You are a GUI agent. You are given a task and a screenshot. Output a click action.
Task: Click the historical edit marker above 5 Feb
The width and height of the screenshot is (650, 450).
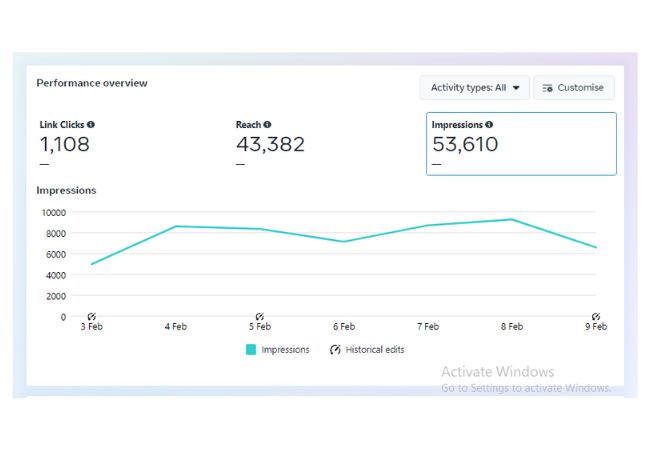tap(260, 317)
